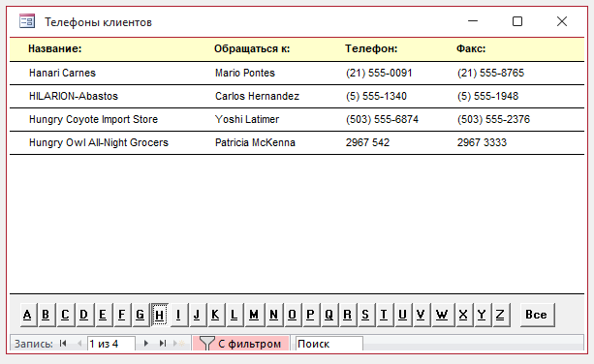Click the 'Обращаться к:' column header
The height and width of the screenshot is (364, 594).
coord(252,48)
